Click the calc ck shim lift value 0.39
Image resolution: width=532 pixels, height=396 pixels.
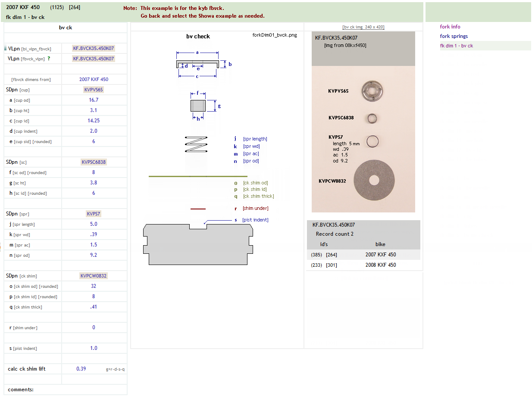tap(81, 369)
